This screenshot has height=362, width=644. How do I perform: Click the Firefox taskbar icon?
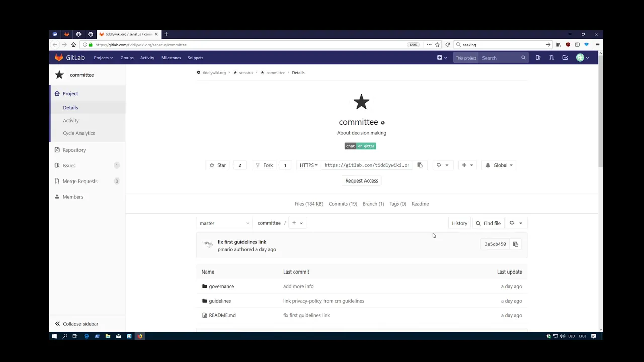coord(140,336)
